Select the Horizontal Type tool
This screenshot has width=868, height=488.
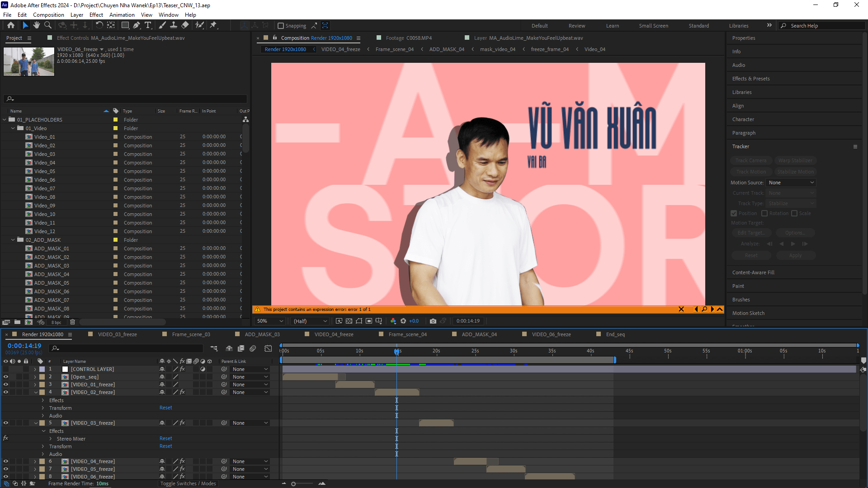point(148,25)
